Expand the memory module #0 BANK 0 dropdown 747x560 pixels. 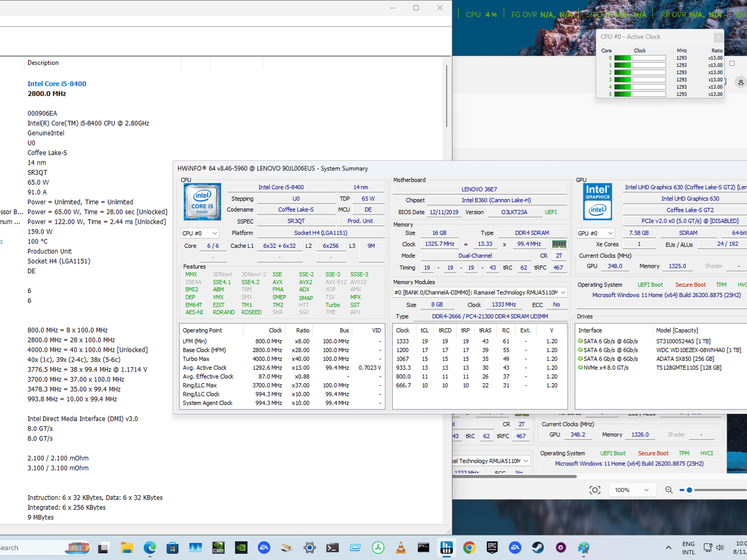click(x=480, y=292)
